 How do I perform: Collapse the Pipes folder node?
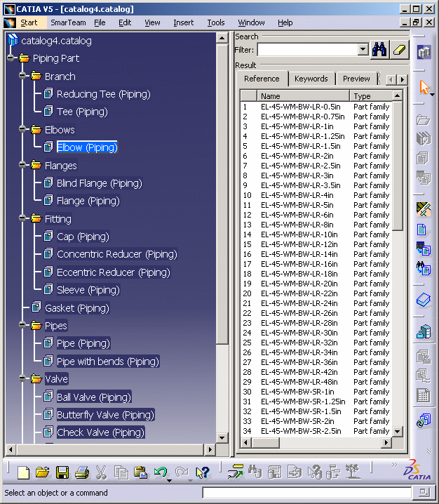point(22,325)
